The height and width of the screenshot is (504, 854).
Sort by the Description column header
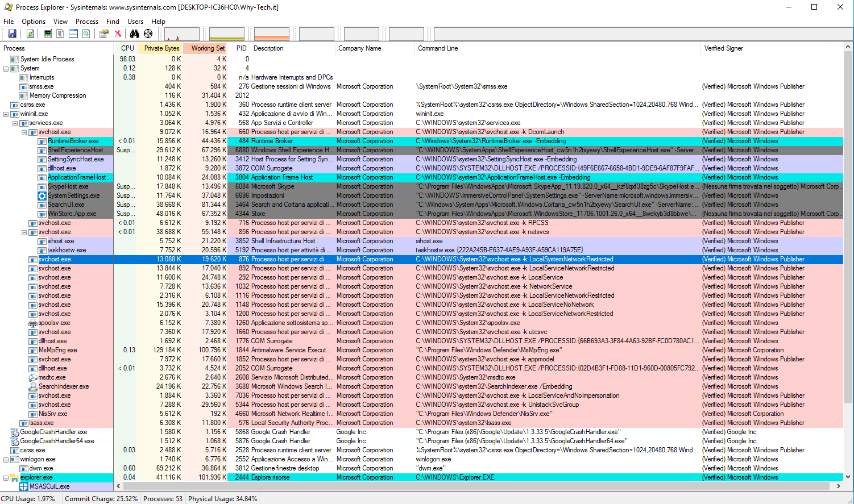(x=292, y=48)
